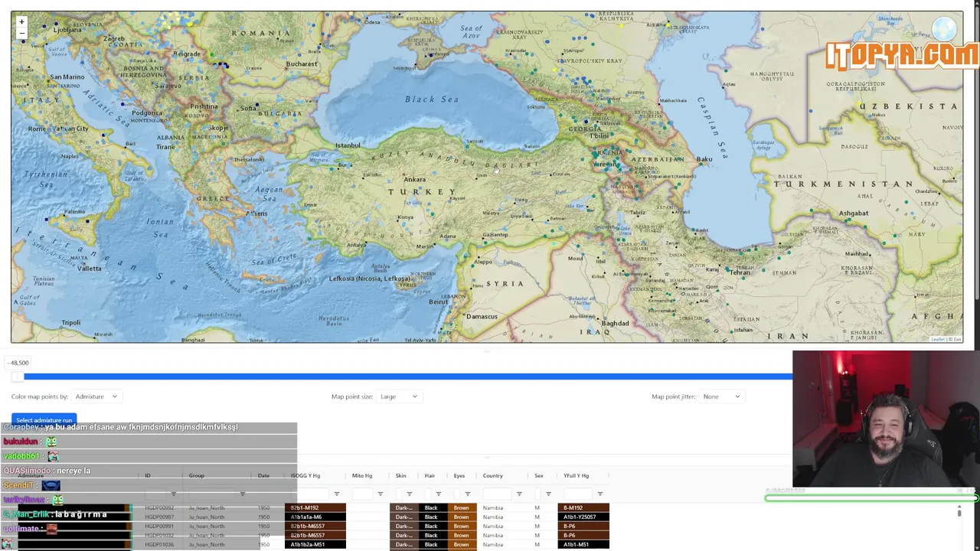Open the Sex column filter icon
980x551 pixels.
click(548, 494)
